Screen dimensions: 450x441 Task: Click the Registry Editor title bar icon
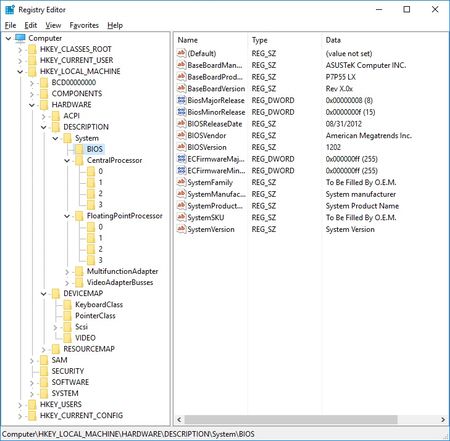10,10
